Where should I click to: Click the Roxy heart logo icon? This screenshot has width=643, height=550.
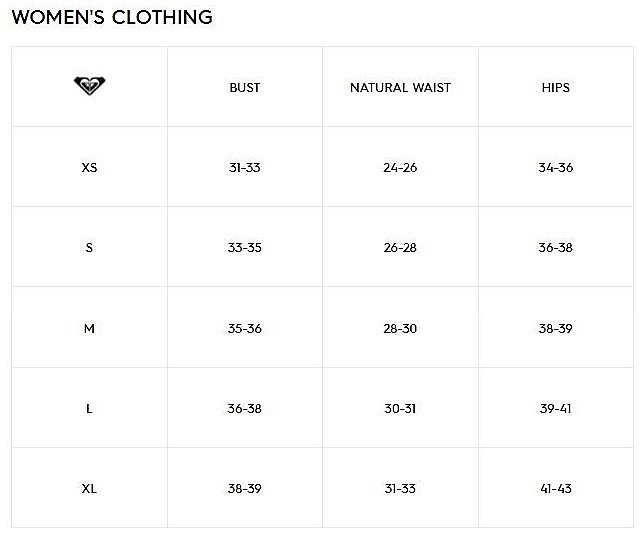(89, 86)
